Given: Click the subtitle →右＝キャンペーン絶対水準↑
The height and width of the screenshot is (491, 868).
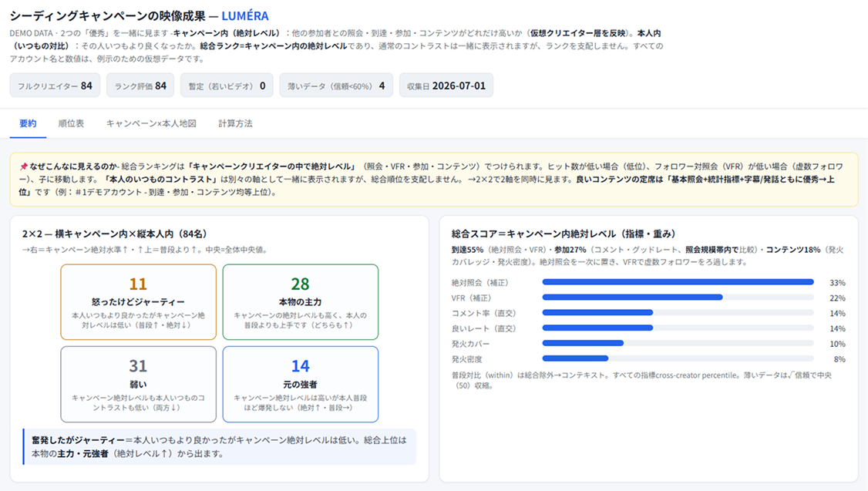Looking at the screenshot, I should pyautogui.click(x=146, y=250).
